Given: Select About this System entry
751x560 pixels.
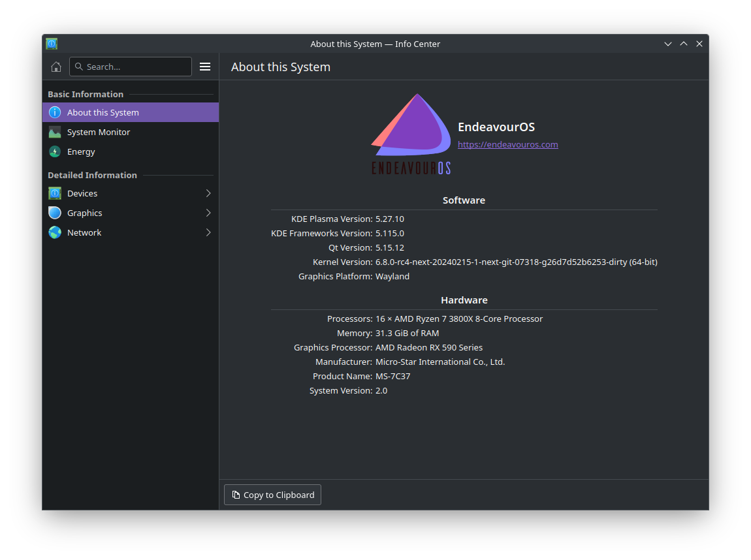Looking at the screenshot, I should click(x=131, y=112).
